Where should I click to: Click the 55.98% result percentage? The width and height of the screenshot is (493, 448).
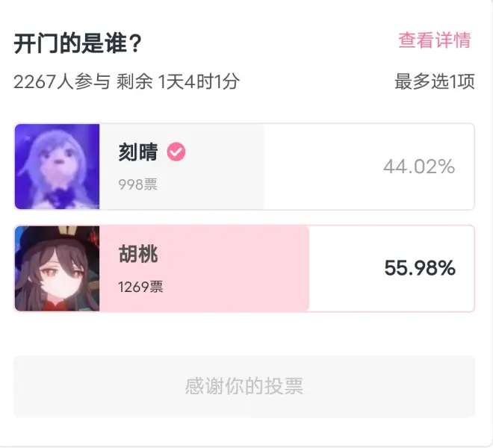coord(420,268)
